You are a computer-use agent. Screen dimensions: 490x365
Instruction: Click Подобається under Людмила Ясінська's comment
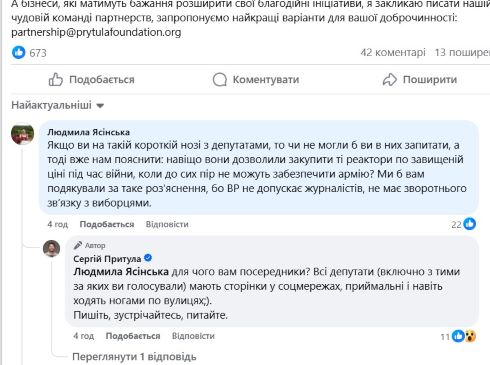click(x=107, y=224)
